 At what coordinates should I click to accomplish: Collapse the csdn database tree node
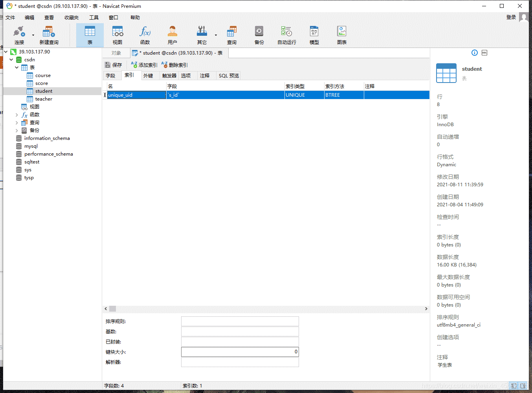point(11,60)
